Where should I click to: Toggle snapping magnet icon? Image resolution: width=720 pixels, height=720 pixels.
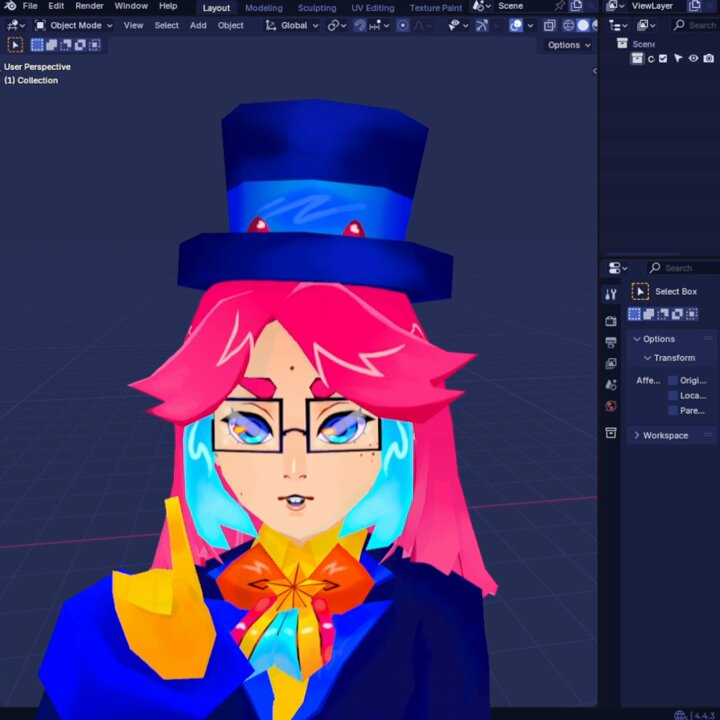tap(360, 25)
